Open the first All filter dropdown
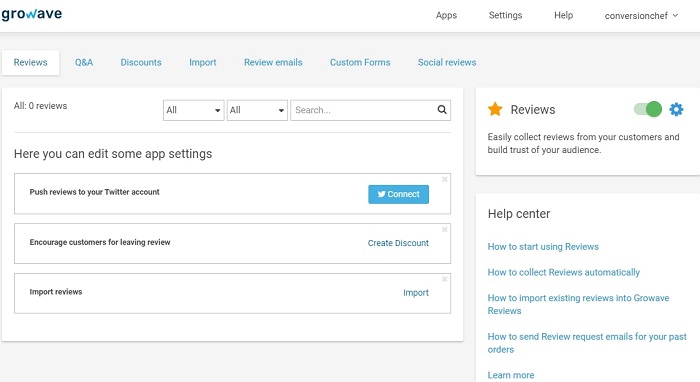The height and width of the screenshot is (382, 700). [x=193, y=110]
